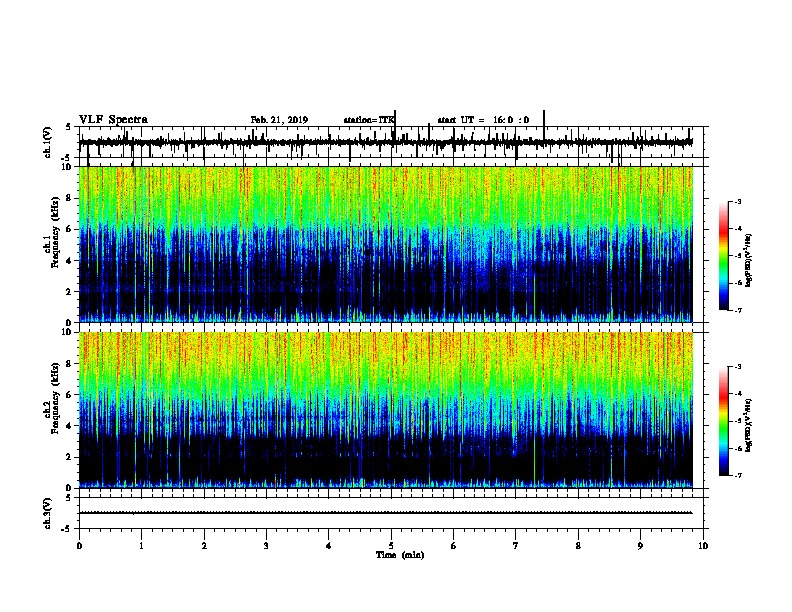
Task: Click the ch.1 waveform trace panel
Action: click(x=393, y=142)
